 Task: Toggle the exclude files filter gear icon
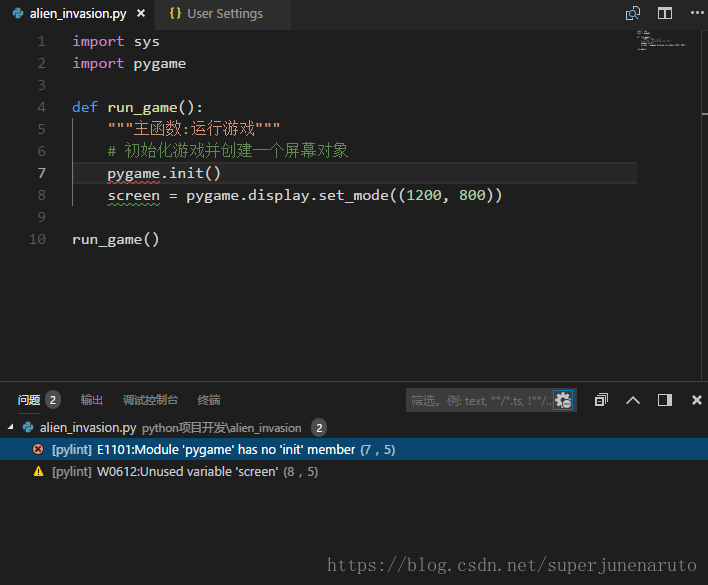coord(563,400)
